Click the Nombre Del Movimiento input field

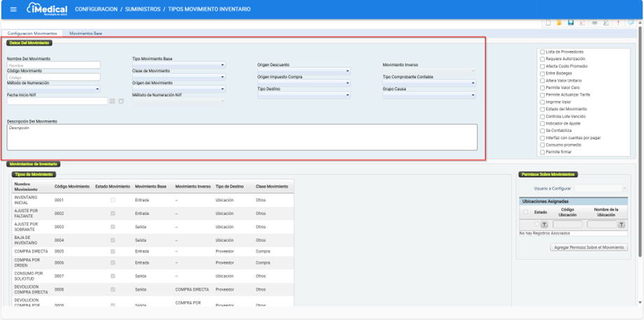pyautogui.click(x=54, y=65)
